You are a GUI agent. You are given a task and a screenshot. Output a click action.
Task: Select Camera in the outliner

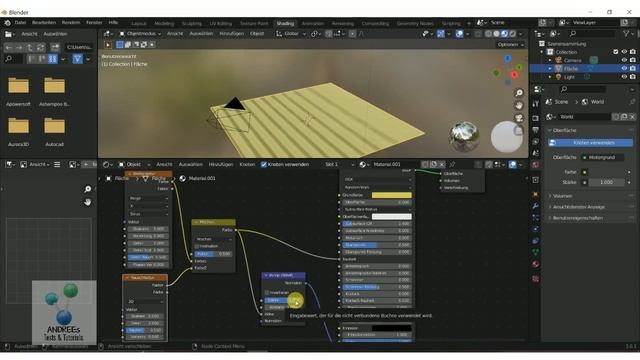(x=573, y=60)
